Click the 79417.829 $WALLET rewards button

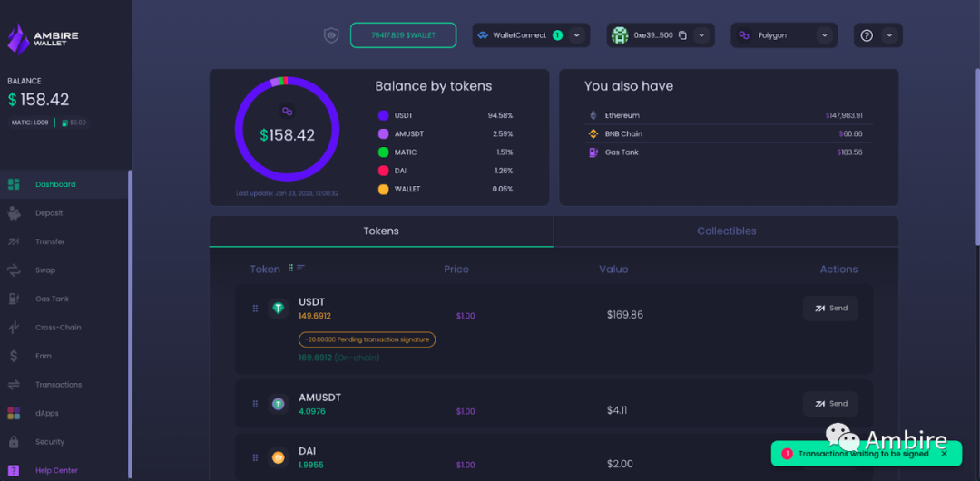[403, 35]
